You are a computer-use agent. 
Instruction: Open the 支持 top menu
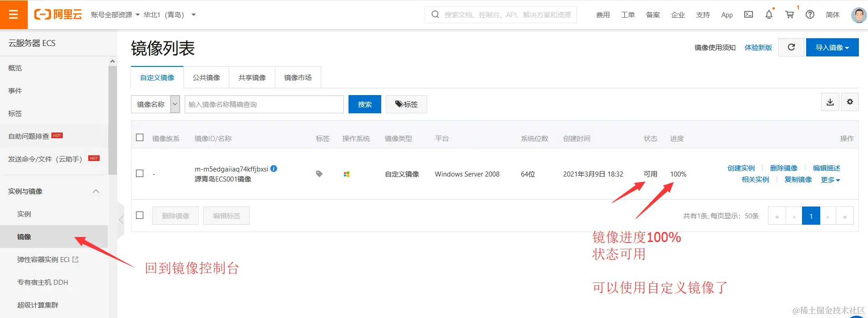click(703, 15)
